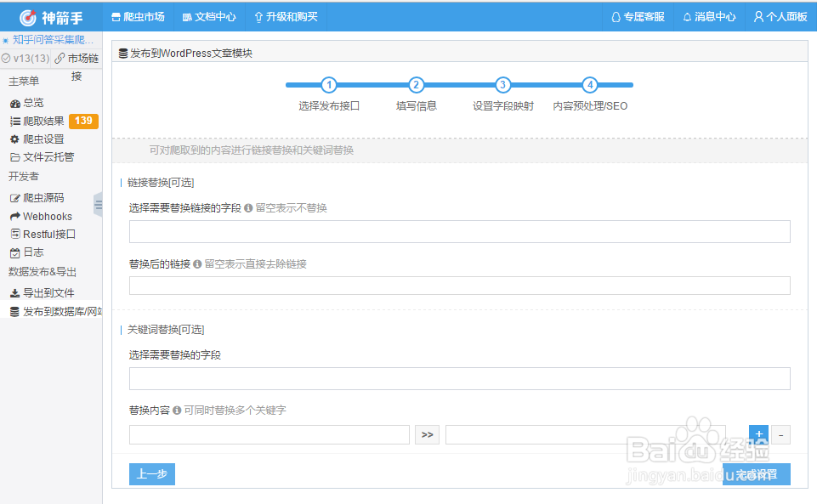The width and height of the screenshot is (817, 504).
Task: Click the 上一步 back button
Action: (151, 474)
